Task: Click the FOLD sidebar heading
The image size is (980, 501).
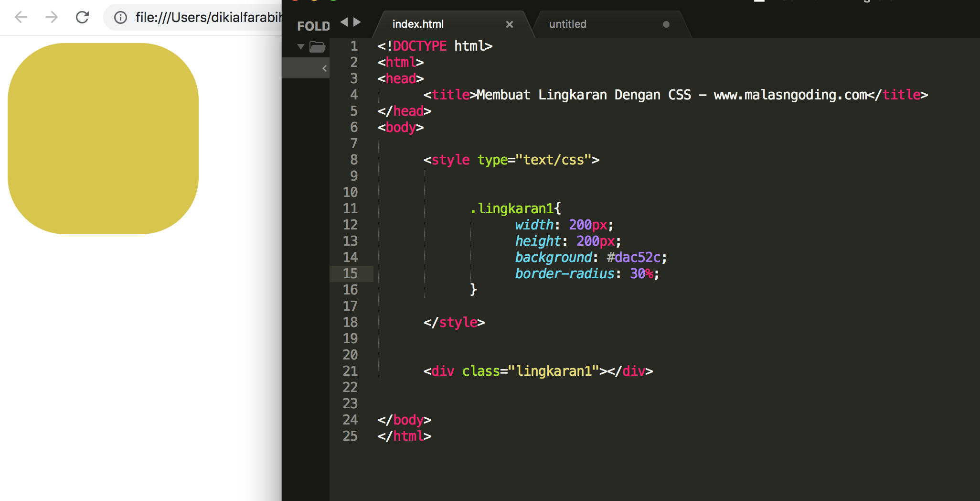Action: click(313, 26)
